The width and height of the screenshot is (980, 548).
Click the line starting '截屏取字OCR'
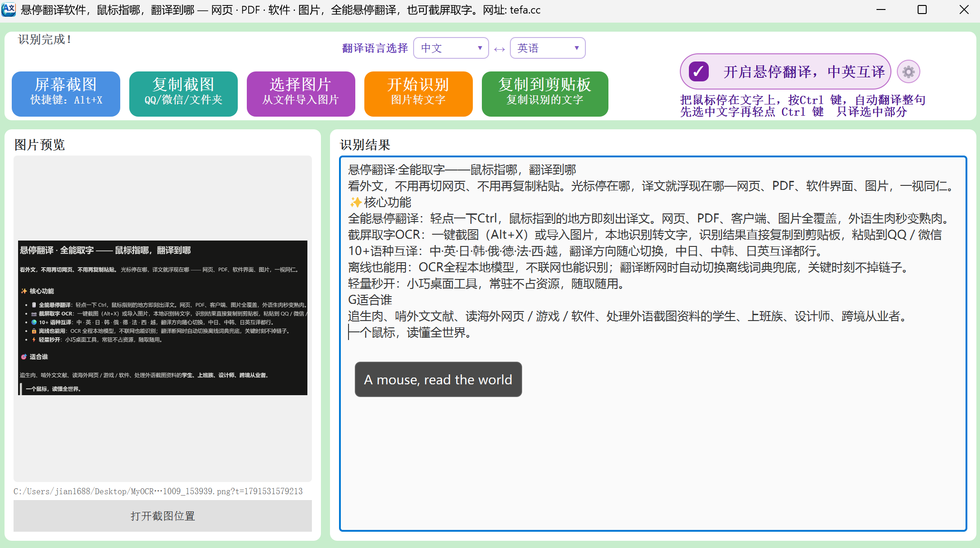coord(645,235)
